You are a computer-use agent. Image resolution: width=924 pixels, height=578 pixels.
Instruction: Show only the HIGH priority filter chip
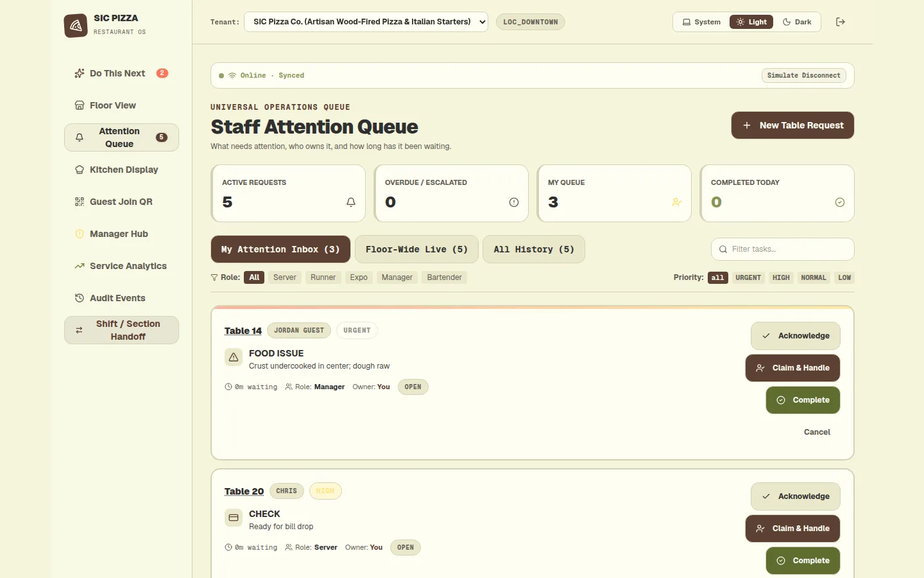(781, 277)
